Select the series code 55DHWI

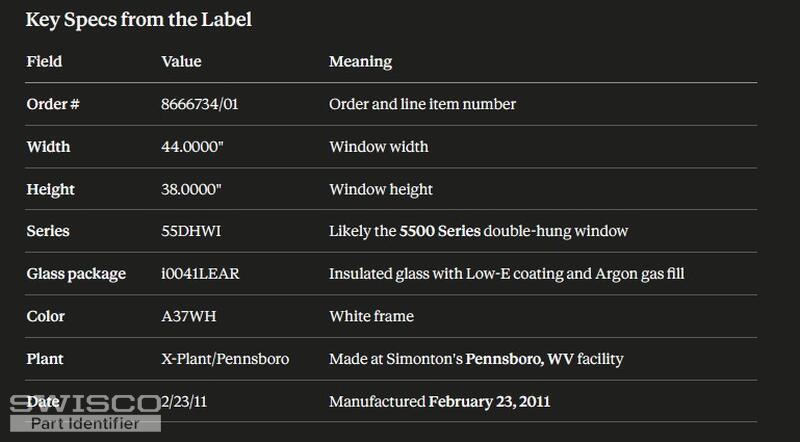[191, 231]
